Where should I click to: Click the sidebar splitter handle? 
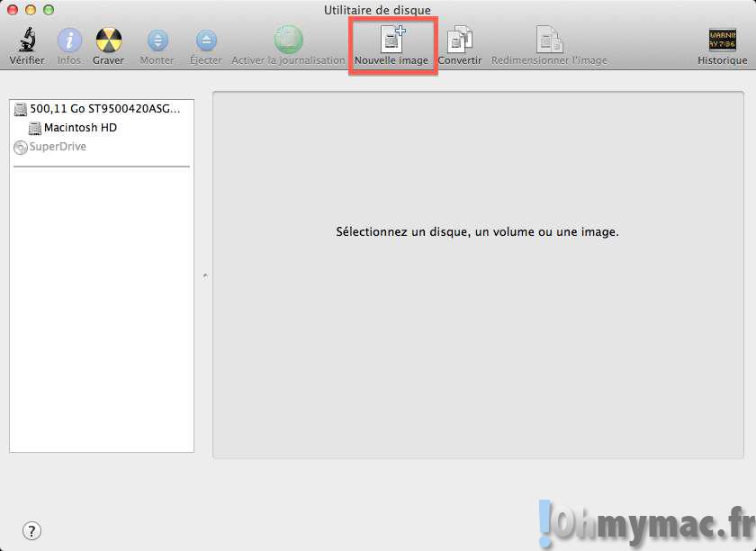click(204, 275)
